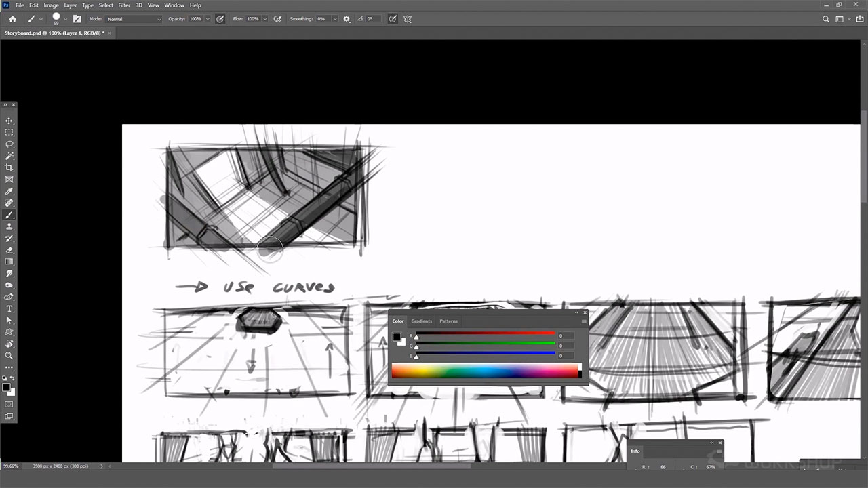
Task: Enable airbrush-style build-up effect
Action: pos(277,19)
